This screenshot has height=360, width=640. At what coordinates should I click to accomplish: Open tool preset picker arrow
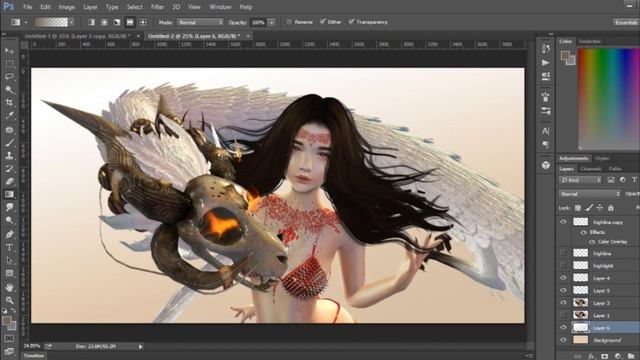(26, 22)
